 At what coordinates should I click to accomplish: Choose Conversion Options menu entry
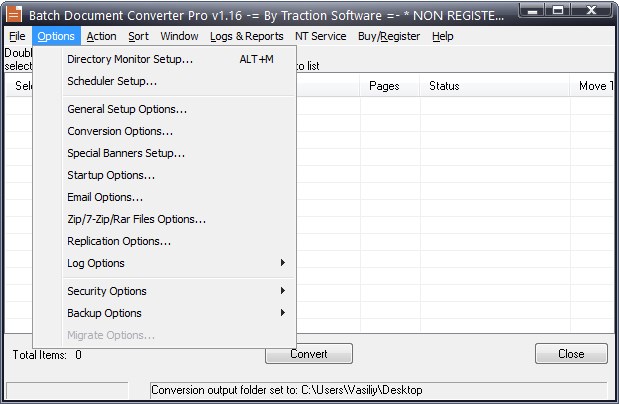120,131
